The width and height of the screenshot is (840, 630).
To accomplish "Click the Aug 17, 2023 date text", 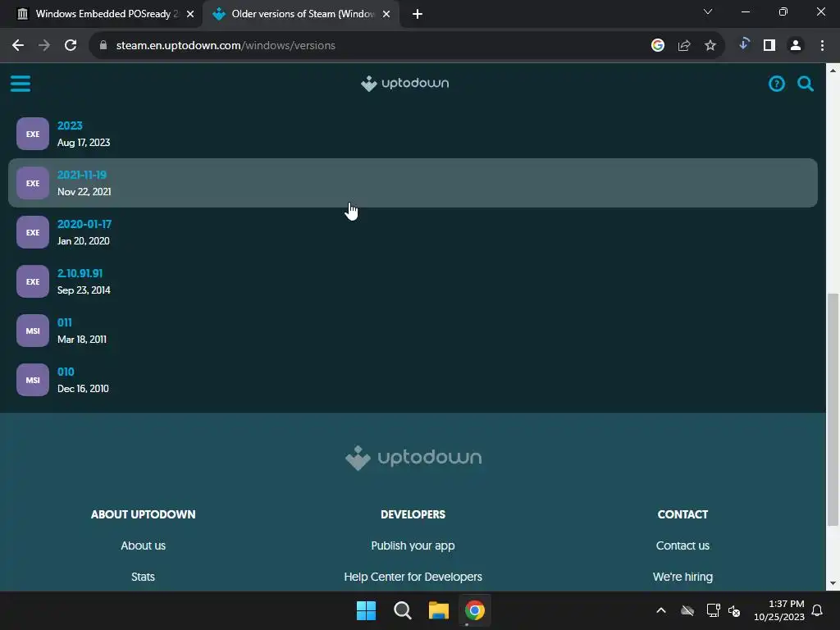I will click(84, 143).
